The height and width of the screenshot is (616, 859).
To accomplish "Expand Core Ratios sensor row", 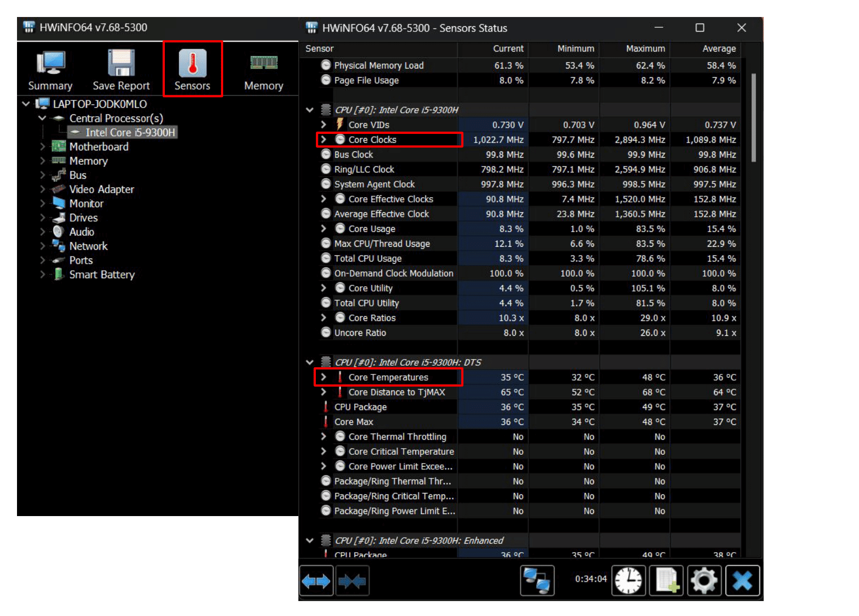I will click(323, 318).
